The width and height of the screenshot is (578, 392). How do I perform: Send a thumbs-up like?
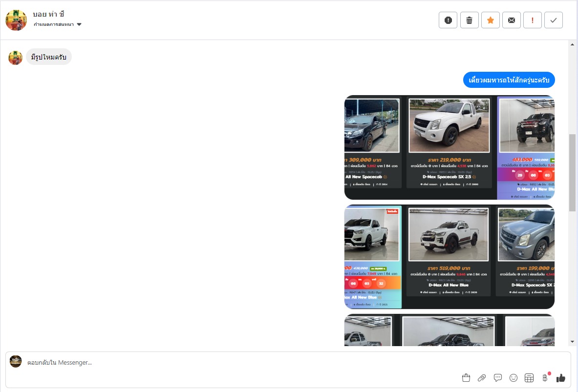click(561, 378)
